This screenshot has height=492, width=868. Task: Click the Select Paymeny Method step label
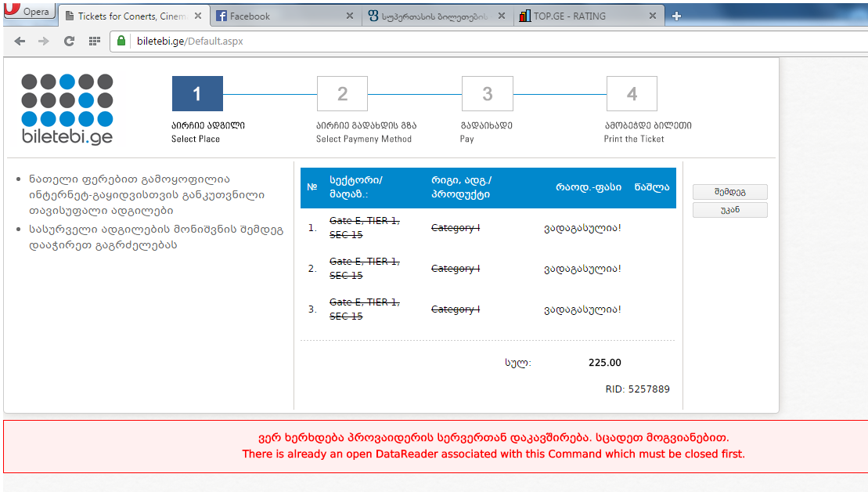364,139
